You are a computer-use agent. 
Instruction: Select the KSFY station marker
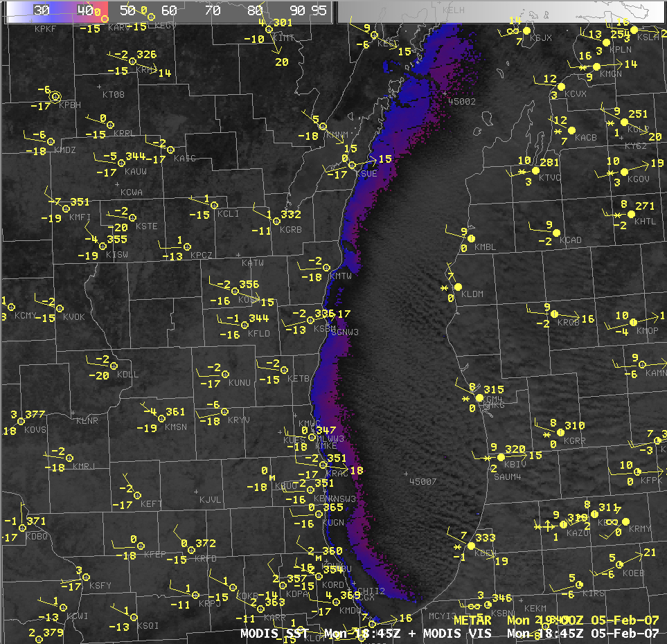tap(86, 576)
